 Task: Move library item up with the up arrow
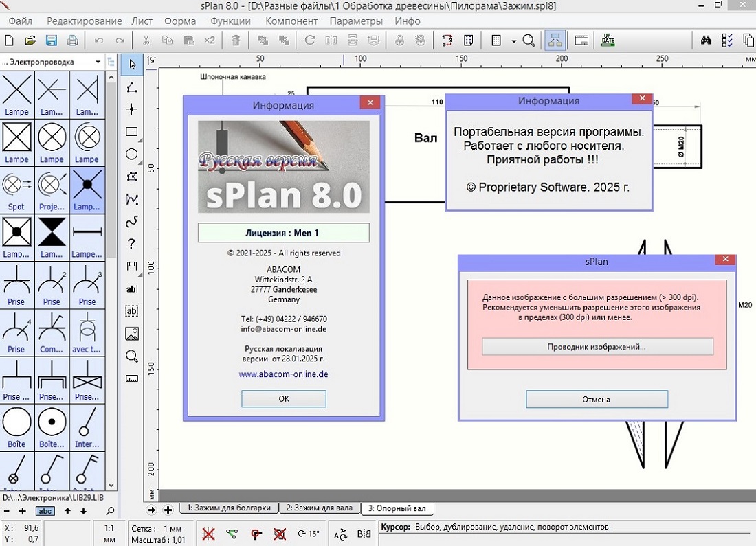click(x=67, y=511)
